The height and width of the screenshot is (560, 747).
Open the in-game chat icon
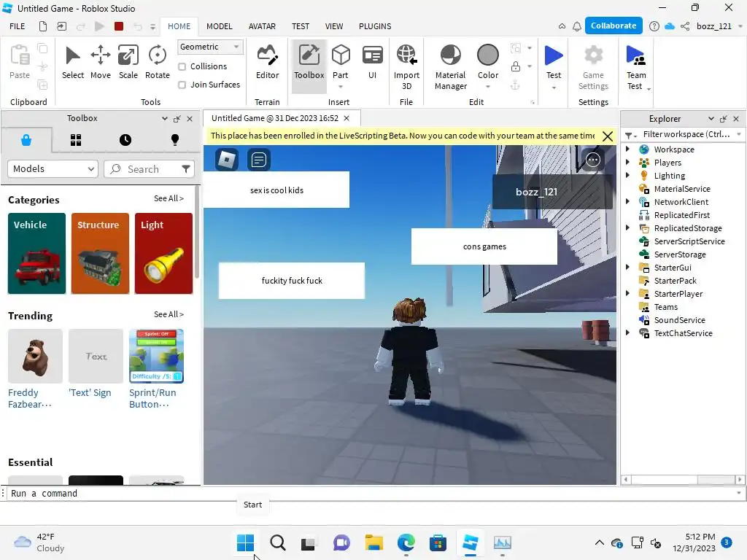[x=259, y=160]
